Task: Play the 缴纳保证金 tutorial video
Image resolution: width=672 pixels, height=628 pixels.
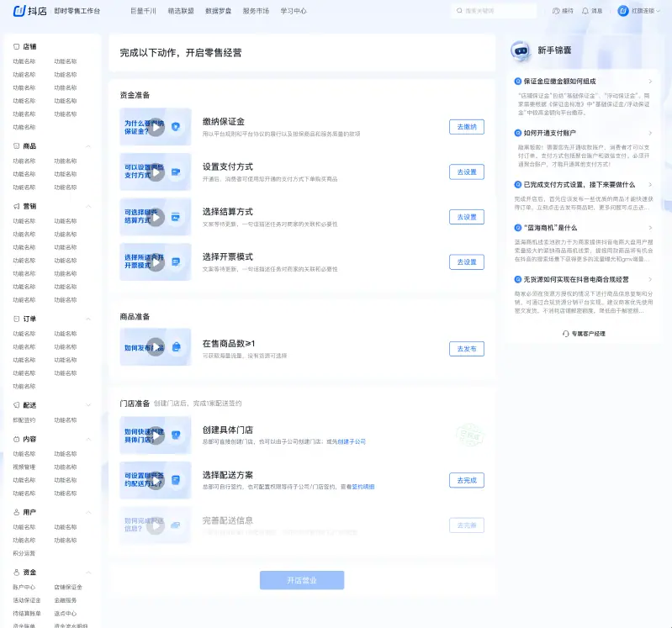Action: click(x=156, y=127)
